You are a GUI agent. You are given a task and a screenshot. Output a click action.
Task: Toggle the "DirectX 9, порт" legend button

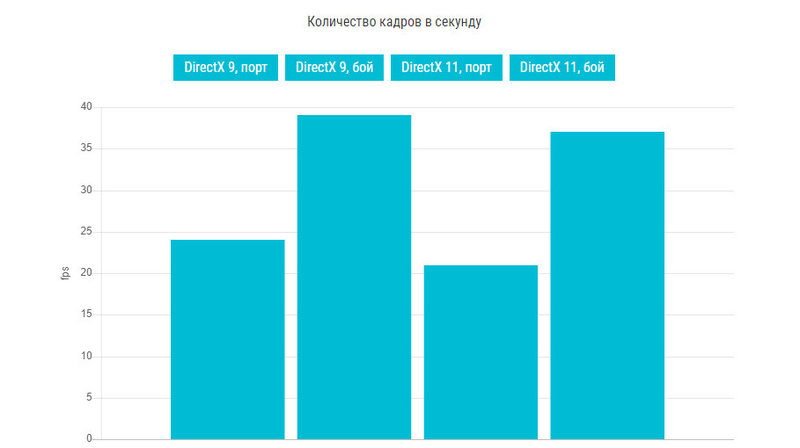pos(226,67)
